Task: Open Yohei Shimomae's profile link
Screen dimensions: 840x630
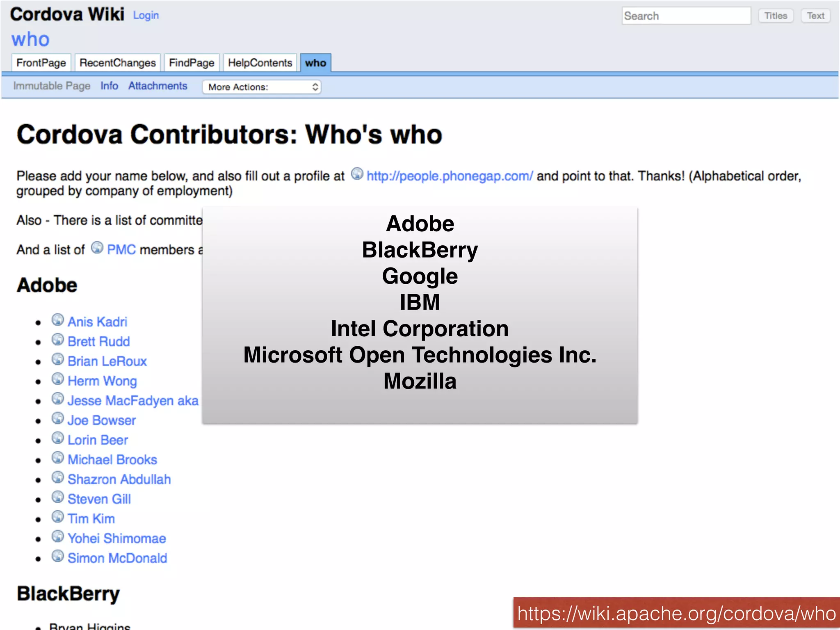Action: (x=117, y=539)
